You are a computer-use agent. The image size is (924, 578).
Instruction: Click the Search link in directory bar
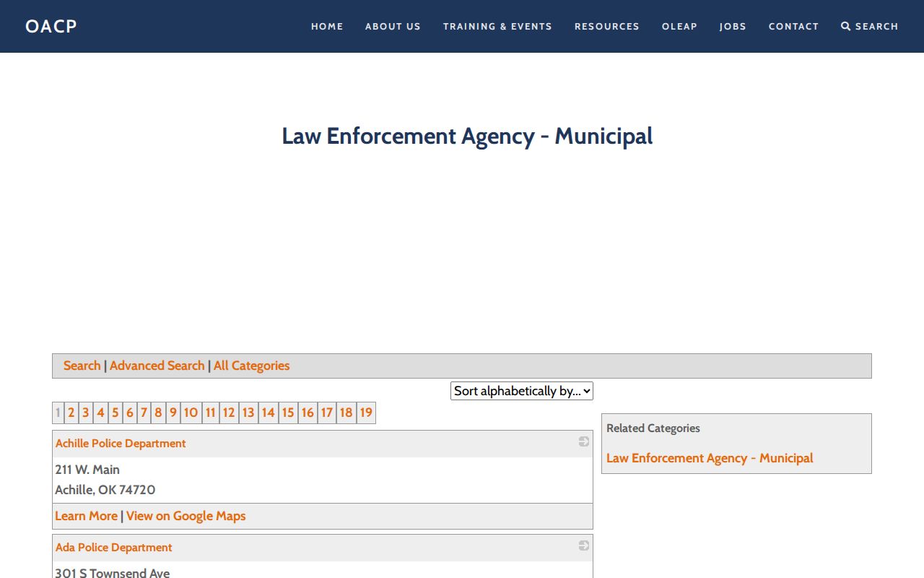click(82, 366)
